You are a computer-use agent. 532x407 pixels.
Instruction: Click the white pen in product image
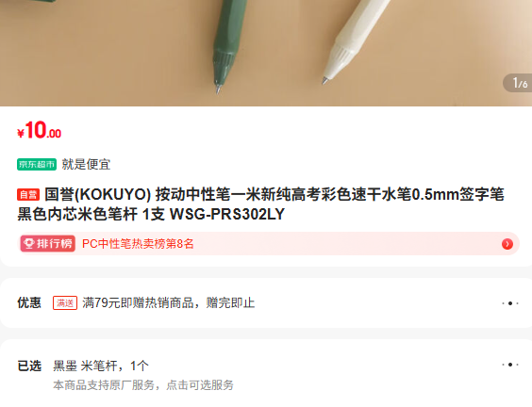click(353, 41)
